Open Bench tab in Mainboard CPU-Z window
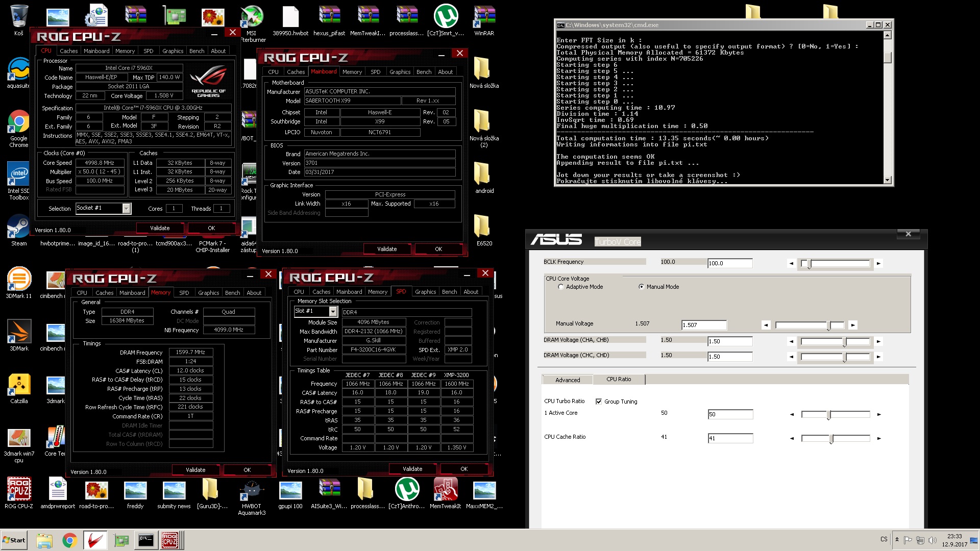The image size is (980, 551). tap(424, 72)
